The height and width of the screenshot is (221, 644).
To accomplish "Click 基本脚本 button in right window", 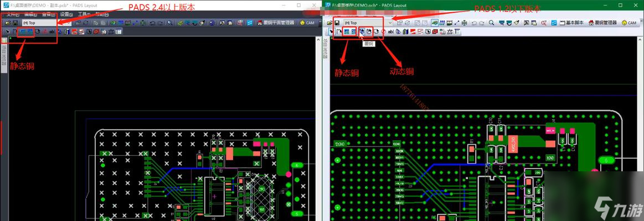I will pyautogui.click(x=571, y=23).
